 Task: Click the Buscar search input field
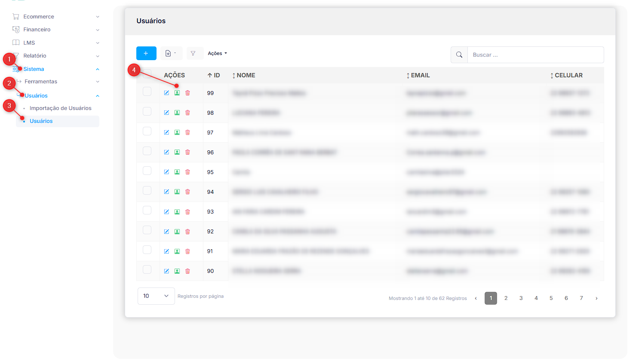click(535, 55)
